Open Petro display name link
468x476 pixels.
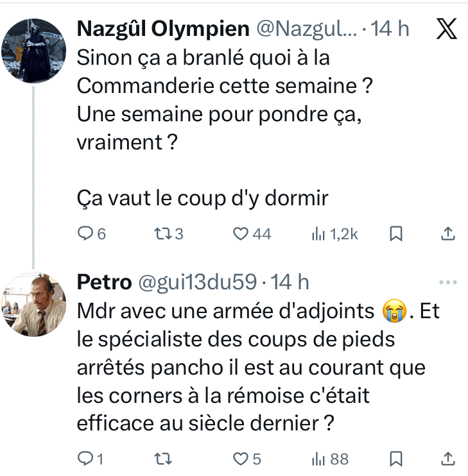100,282
